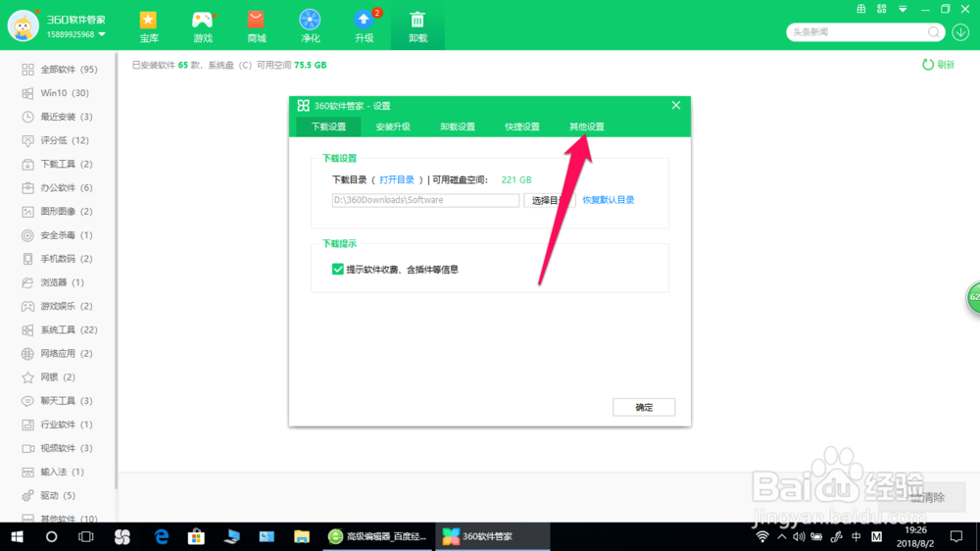Select Win10 (30) category
The width and height of the screenshot is (980, 551).
pyautogui.click(x=55, y=93)
